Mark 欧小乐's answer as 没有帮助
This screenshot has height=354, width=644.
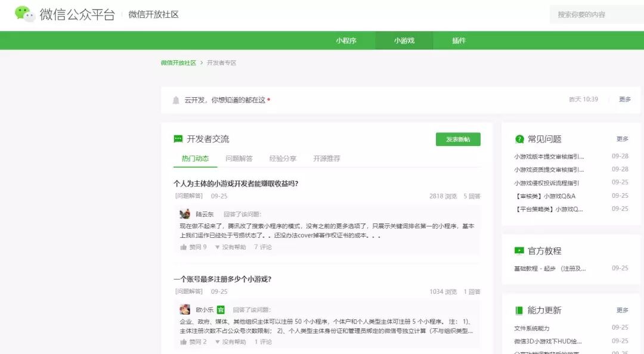[230, 341]
